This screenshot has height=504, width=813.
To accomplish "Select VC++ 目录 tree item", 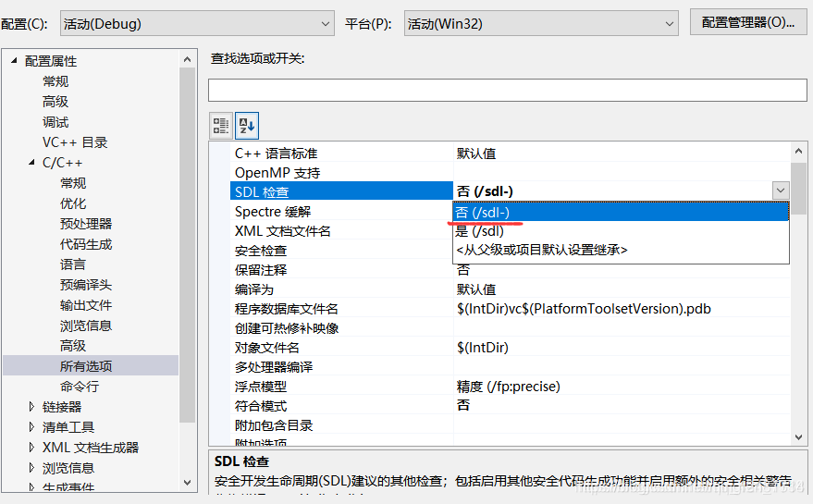I will pos(75,142).
